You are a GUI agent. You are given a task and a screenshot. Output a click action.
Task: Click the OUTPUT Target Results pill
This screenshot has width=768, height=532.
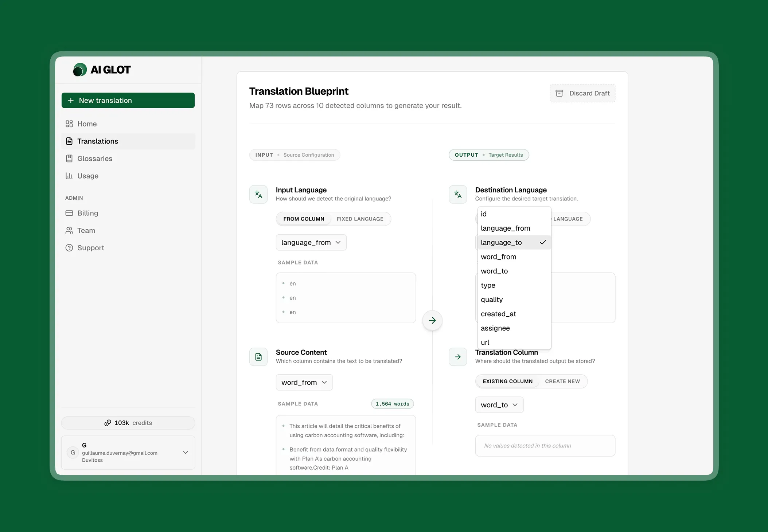pyautogui.click(x=488, y=155)
